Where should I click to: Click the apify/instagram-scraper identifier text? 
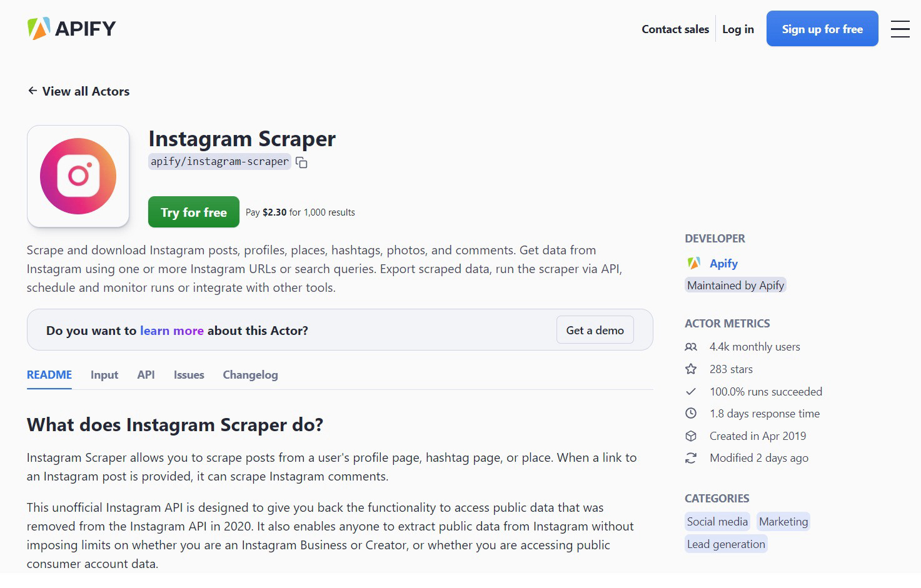(x=220, y=161)
